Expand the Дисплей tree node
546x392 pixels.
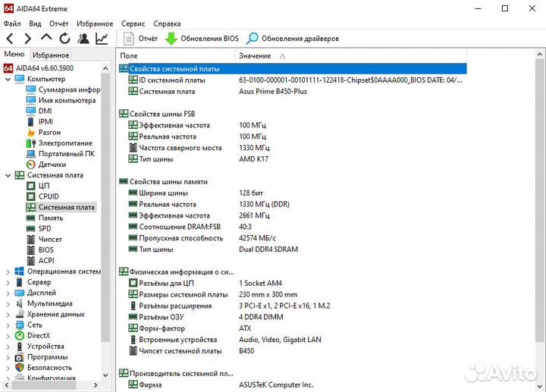click(x=8, y=293)
